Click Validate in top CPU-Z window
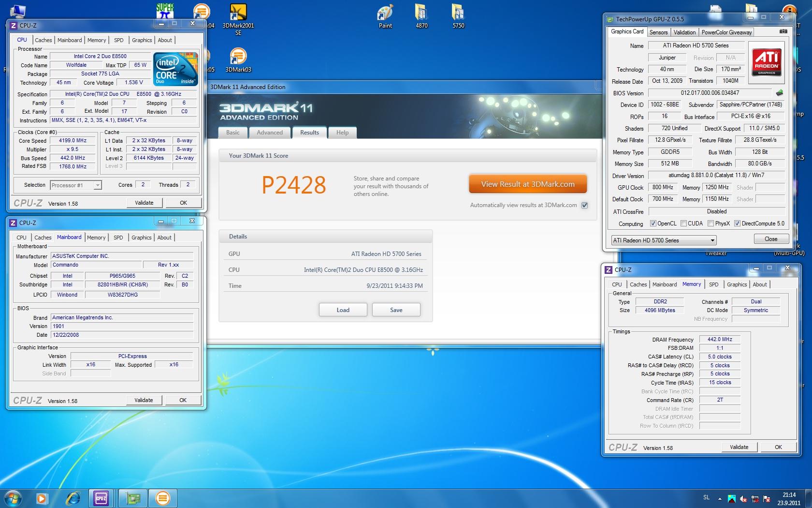 (x=144, y=203)
